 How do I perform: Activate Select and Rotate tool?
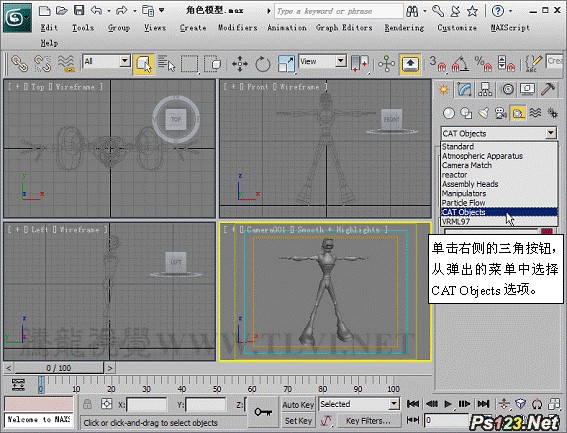pos(263,64)
